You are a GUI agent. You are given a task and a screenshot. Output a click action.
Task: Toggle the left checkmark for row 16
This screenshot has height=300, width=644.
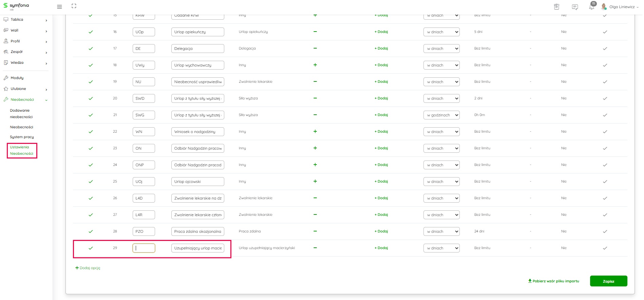(91, 32)
